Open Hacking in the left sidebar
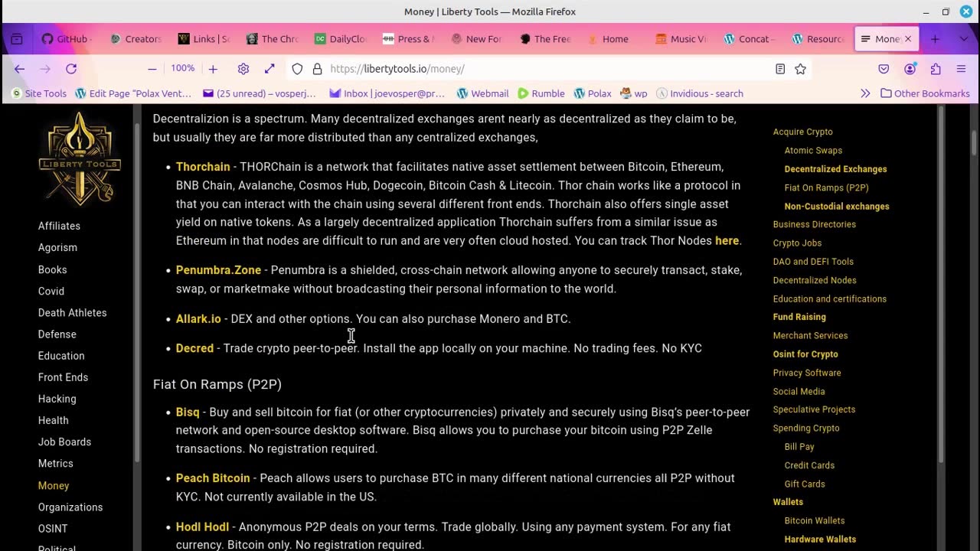 [57, 399]
